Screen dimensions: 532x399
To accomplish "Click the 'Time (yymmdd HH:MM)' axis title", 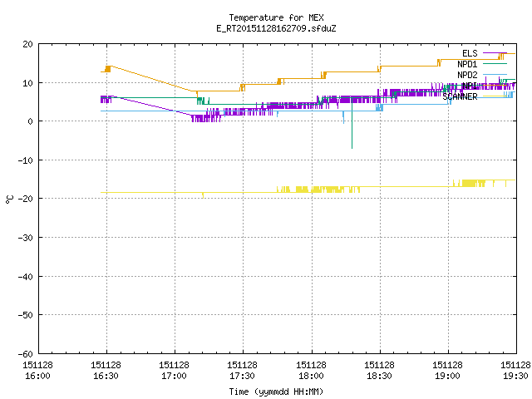I will coord(276,392).
